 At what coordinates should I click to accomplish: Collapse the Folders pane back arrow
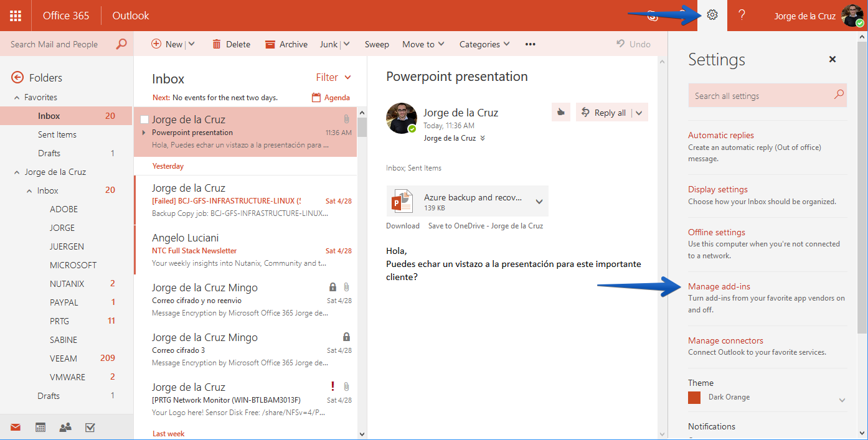17,77
